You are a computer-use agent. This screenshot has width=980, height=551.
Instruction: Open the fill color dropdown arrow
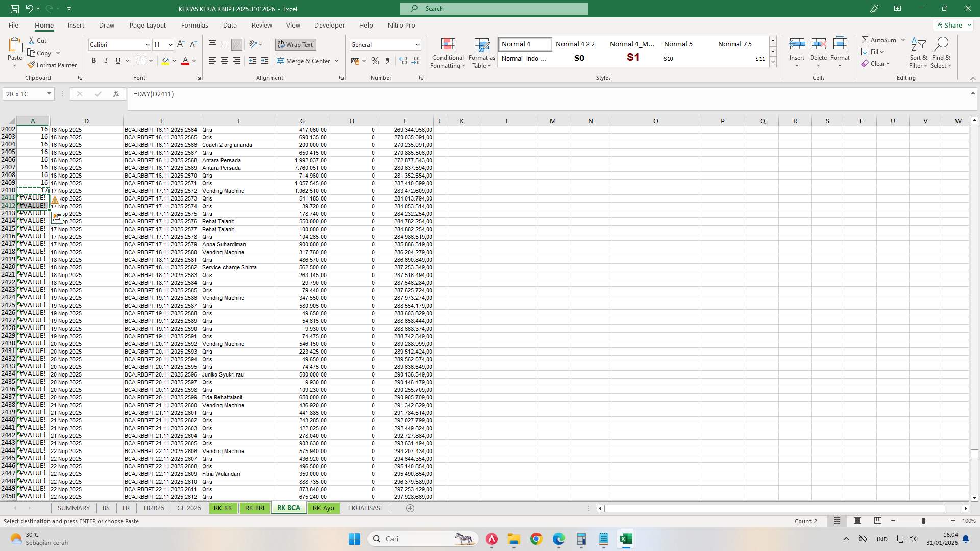[x=174, y=61]
